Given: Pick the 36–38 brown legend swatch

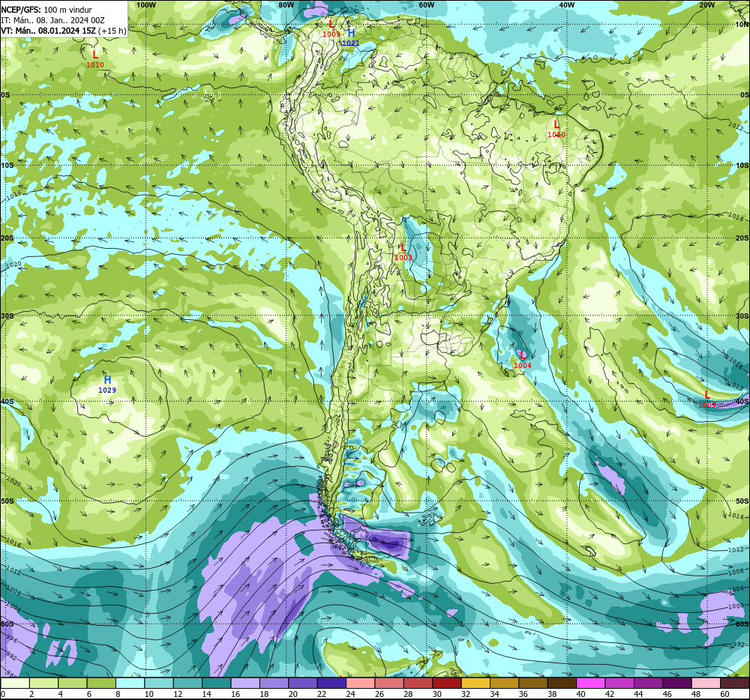Looking at the screenshot, I should point(533,683).
